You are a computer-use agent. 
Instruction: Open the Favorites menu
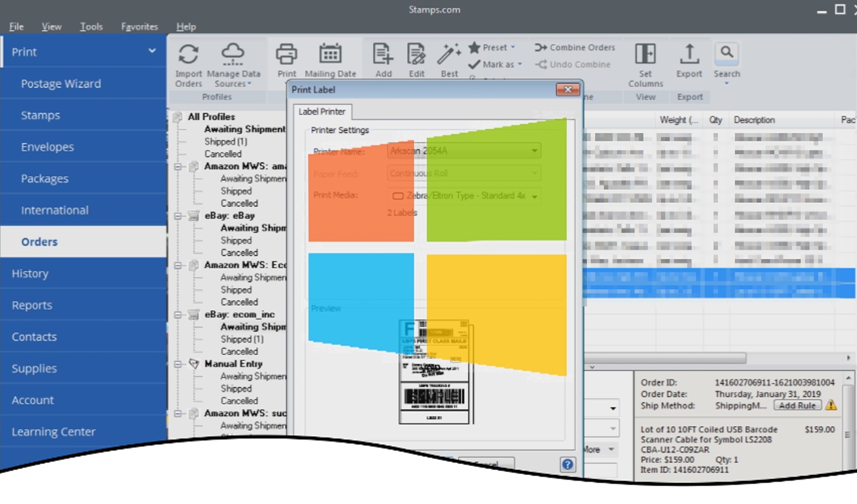pyautogui.click(x=140, y=27)
